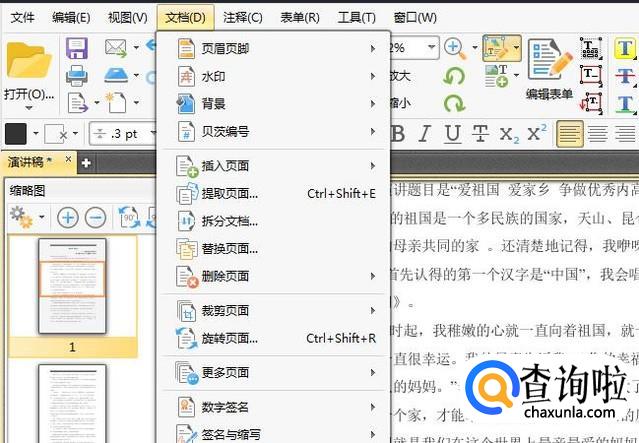Zoom in thumbnails with plus icon
The width and height of the screenshot is (639, 443).
tap(67, 217)
